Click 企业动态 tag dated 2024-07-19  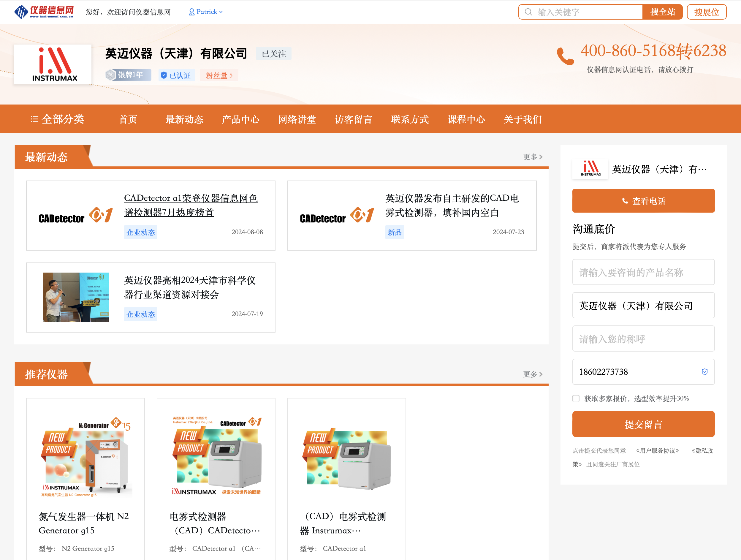point(140,314)
